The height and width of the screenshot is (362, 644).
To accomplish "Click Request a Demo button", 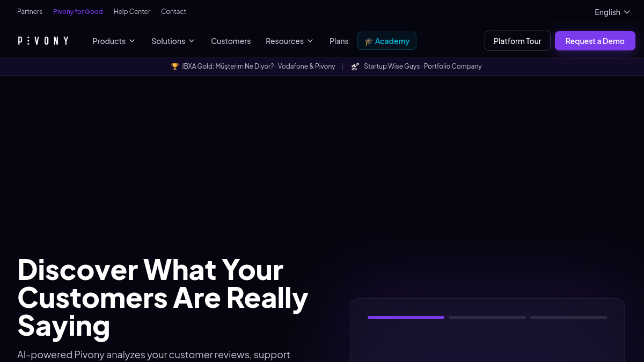I will [595, 41].
